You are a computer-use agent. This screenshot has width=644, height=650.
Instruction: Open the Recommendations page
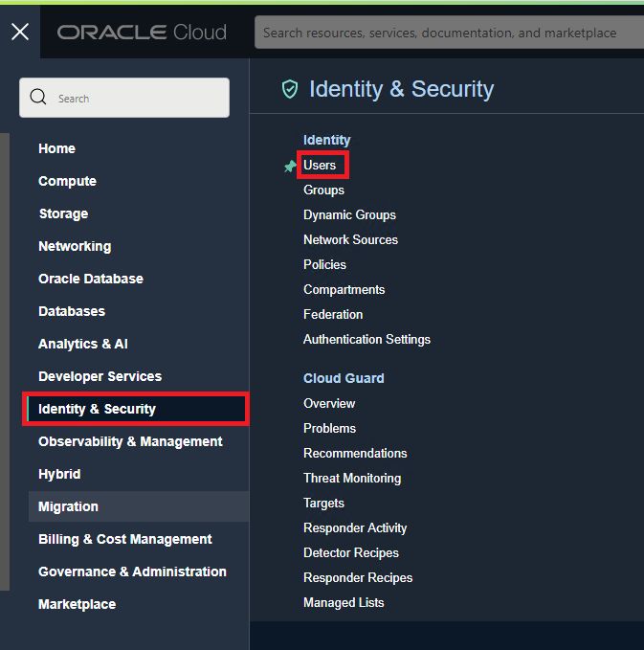[355, 453]
